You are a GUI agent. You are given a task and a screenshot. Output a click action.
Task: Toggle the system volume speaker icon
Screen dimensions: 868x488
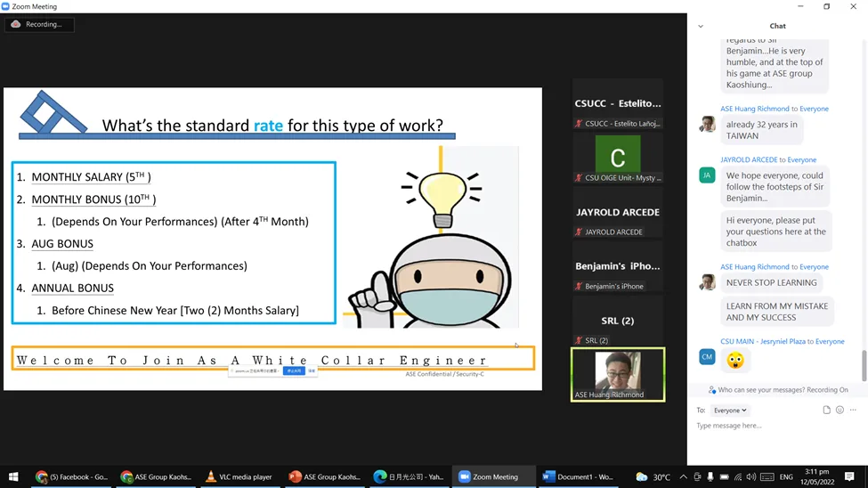[x=750, y=477]
